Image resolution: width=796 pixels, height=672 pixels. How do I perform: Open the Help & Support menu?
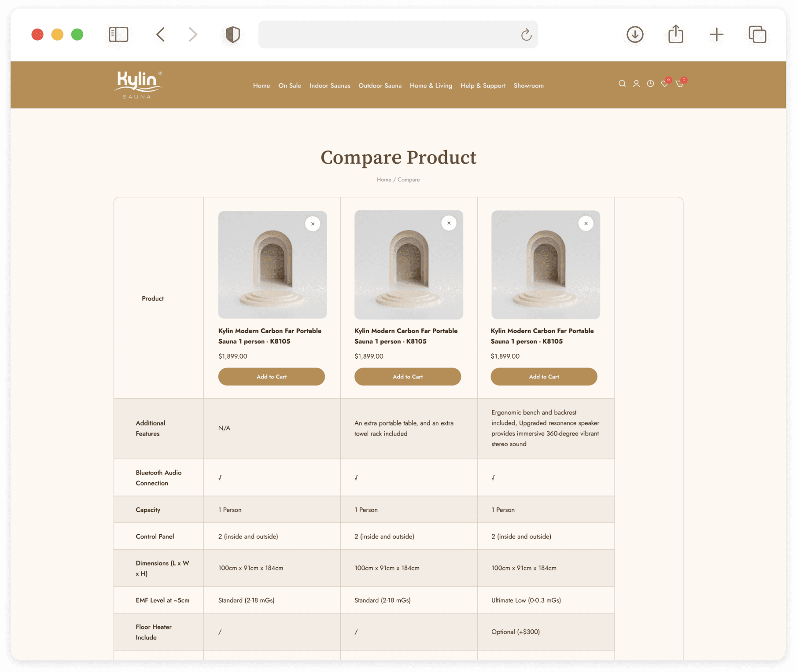click(483, 85)
